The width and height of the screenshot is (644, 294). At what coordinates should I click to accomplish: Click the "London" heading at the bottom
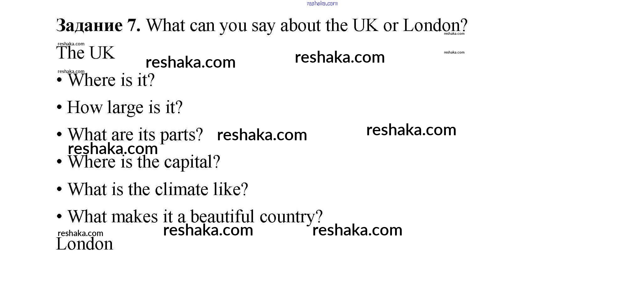coord(85,244)
